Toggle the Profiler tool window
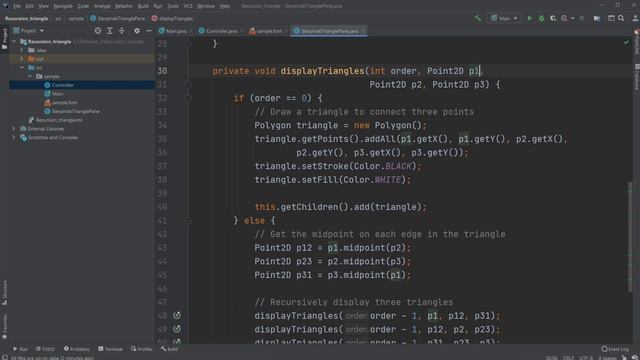 click(x=142, y=349)
